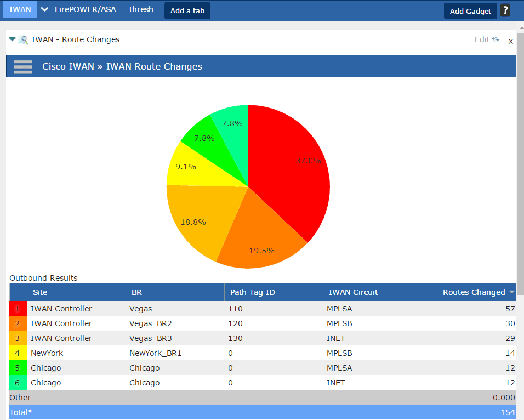Click the Edit arrows icon in gadget header
524x420 pixels.
click(x=495, y=39)
